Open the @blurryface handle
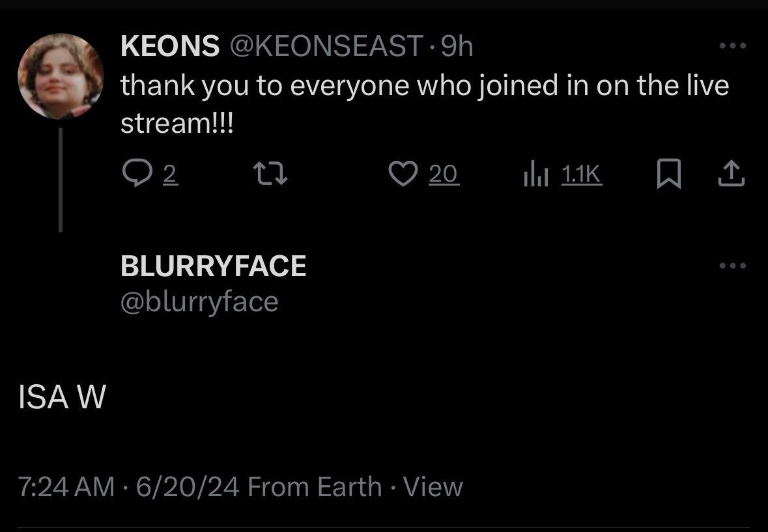 [199, 301]
